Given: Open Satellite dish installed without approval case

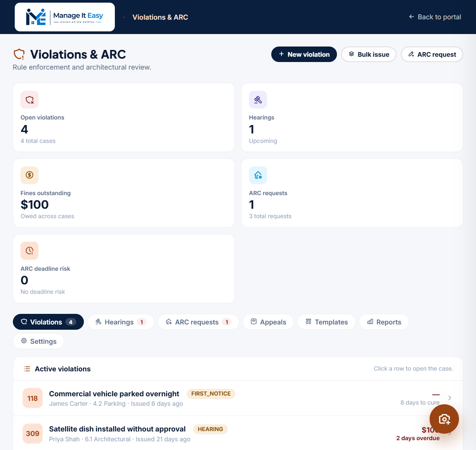Looking at the screenshot, I should click(238, 433).
